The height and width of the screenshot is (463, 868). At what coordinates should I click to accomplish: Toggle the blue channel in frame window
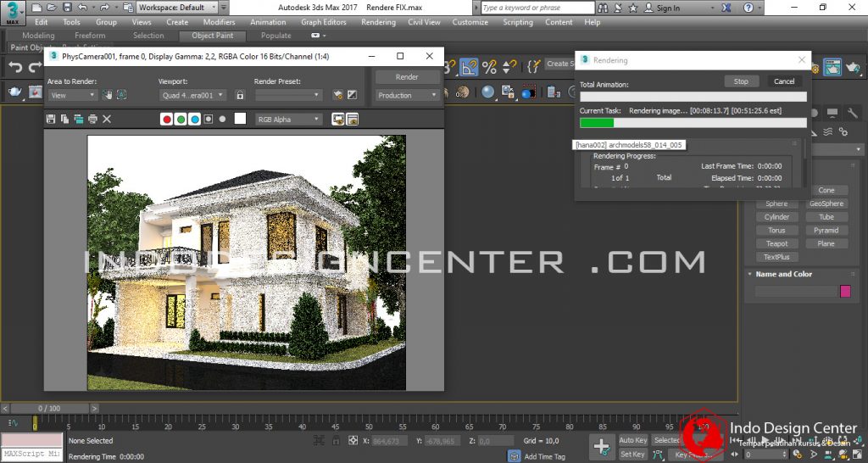click(x=194, y=119)
